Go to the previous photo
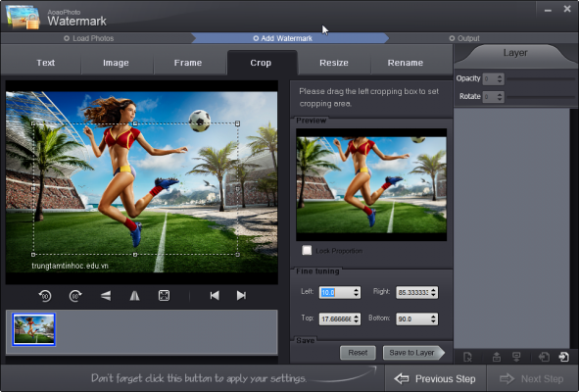579x392 pixels. click(x=215, y=296)
